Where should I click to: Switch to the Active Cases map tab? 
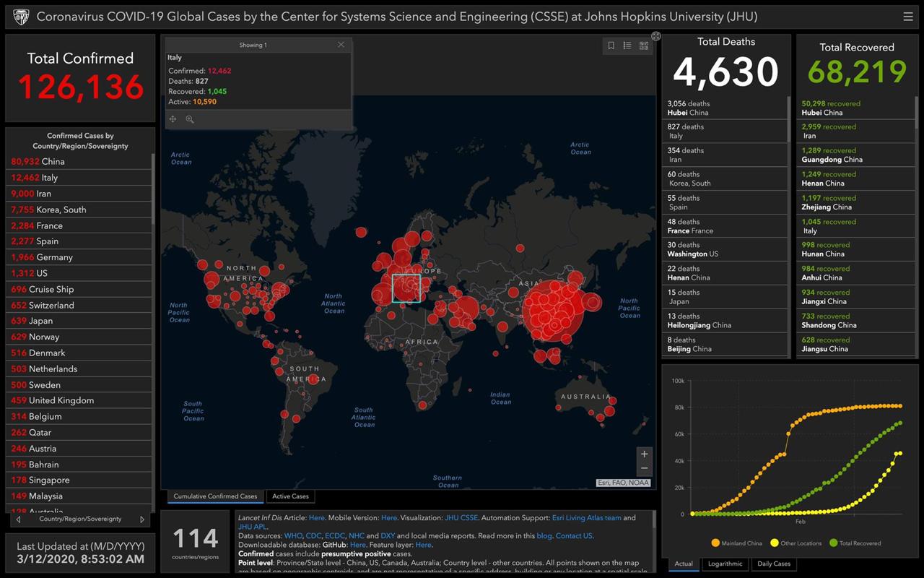point(290,496)
